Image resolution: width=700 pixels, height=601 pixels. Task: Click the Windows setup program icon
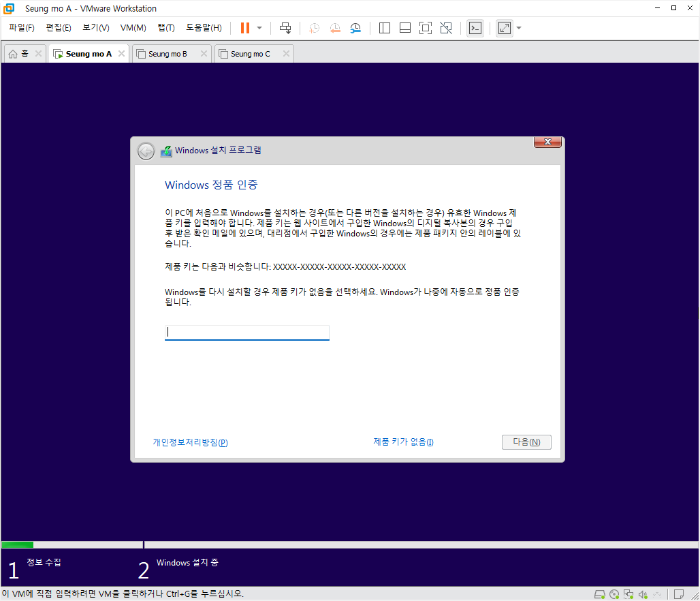click(x=166, y=151)
